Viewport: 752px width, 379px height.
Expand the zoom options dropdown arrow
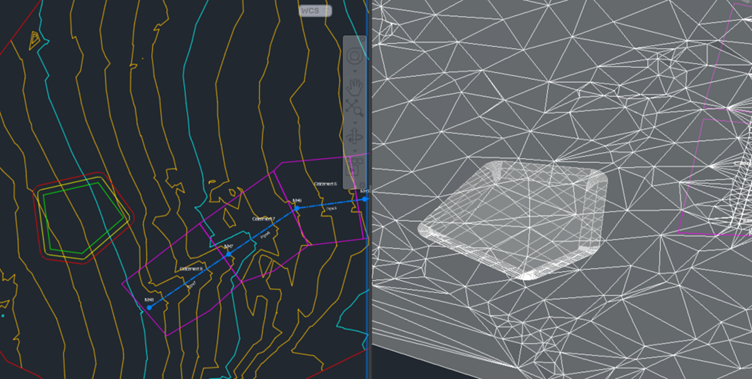click(355, 122)
